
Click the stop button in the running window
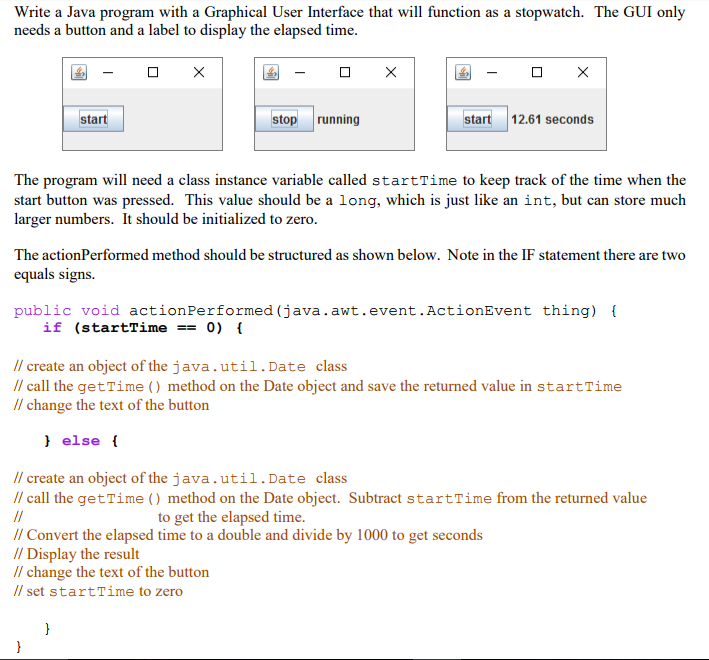click(284, 119)
